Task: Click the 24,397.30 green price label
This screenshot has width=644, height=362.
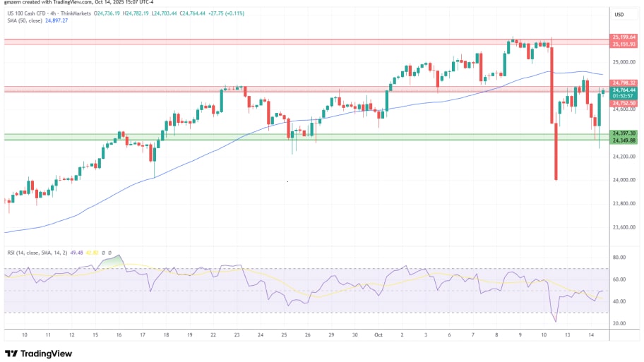Action: [624, 133]
